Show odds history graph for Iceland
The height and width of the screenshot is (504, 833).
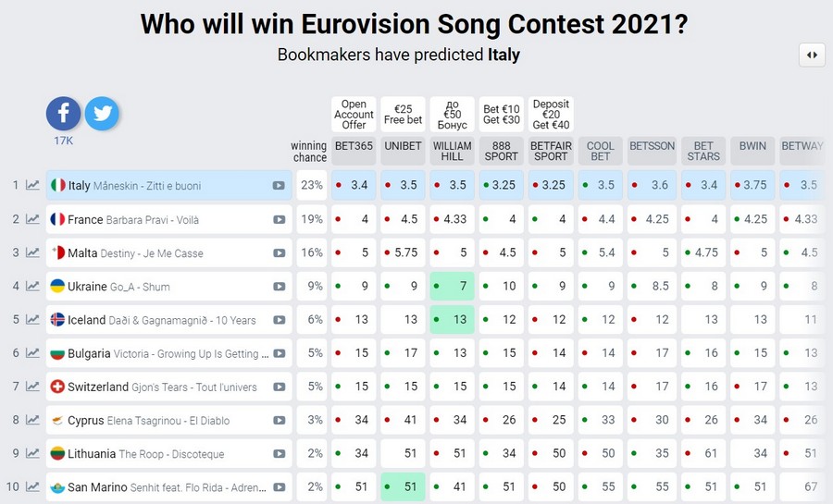(33, 320)
